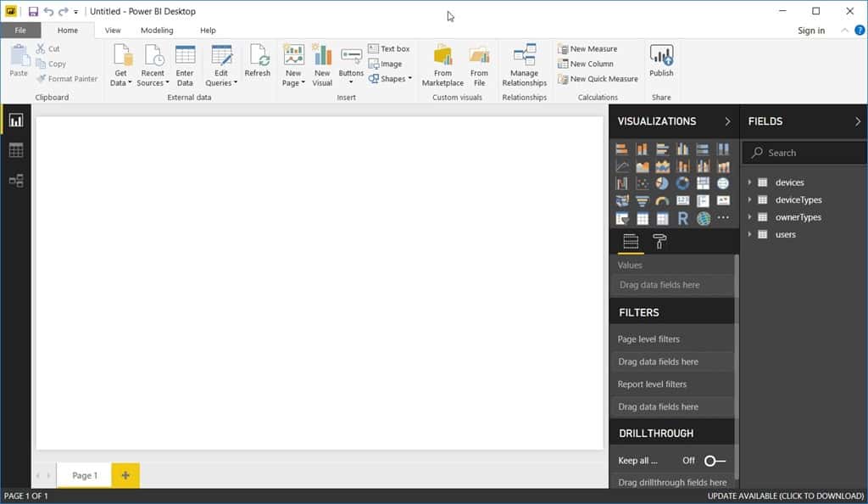The image size is (868, 504).
Task: Select the Ribbon chart visual
Action: pos(723,166)
